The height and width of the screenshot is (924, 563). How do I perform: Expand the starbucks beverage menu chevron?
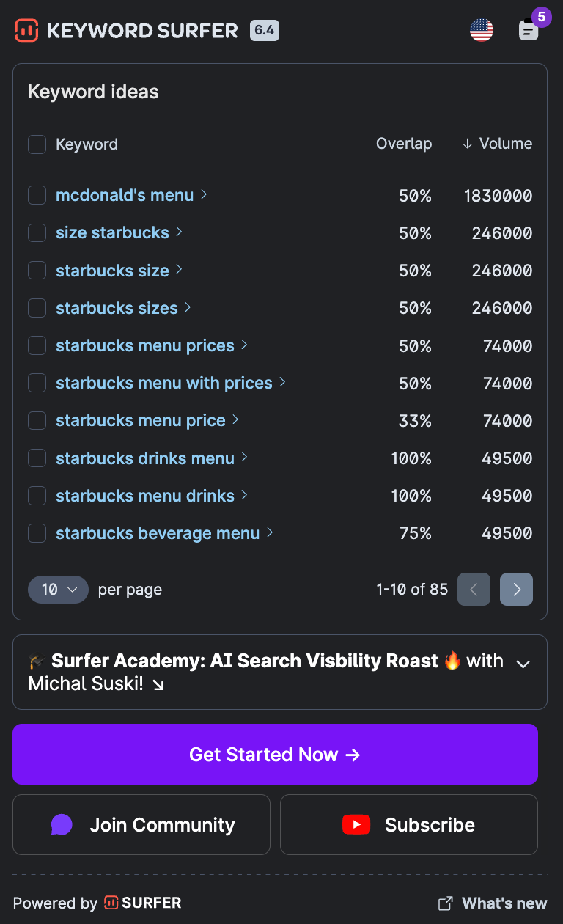pos(270,532)
